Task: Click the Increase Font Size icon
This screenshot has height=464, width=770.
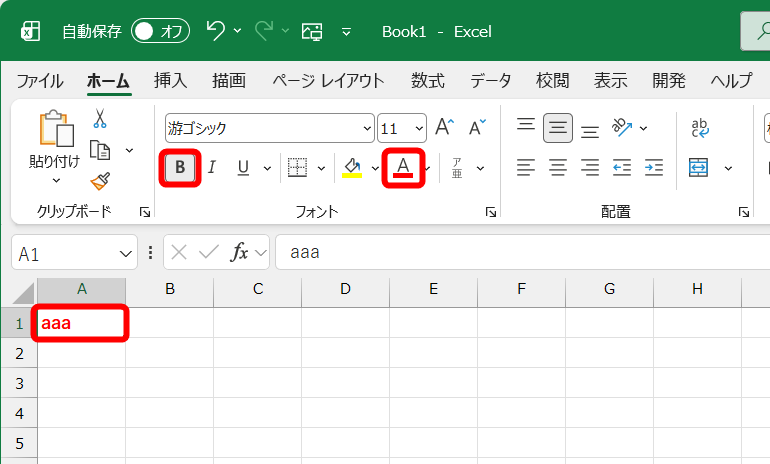Action: pos(445,127)
